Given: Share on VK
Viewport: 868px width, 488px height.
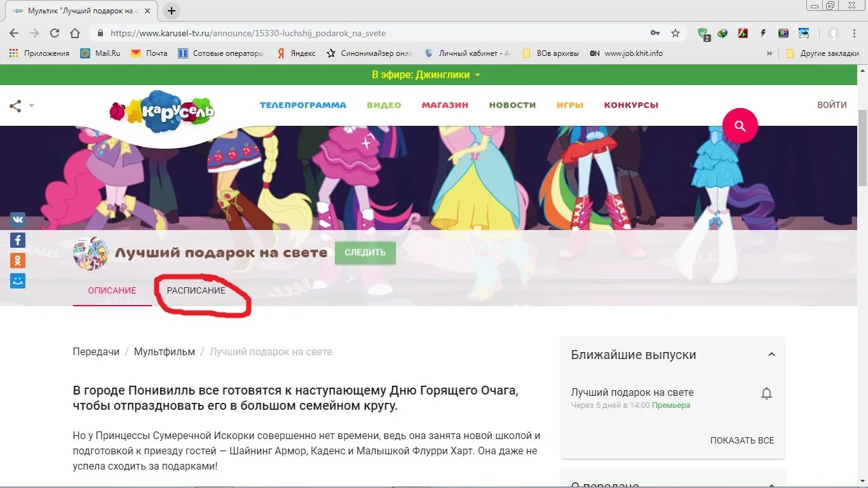Looking at the screenshot, I should point(18,220).
